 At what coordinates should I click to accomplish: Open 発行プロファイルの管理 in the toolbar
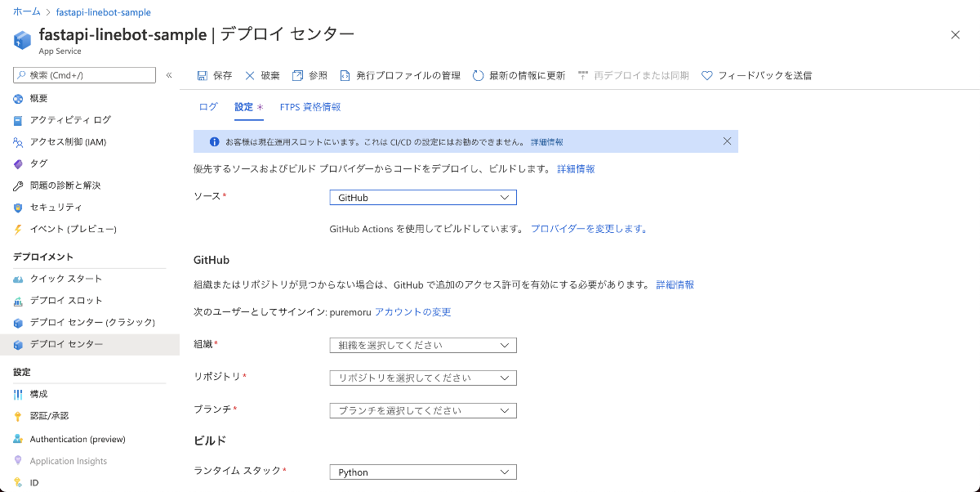point(399,75)
